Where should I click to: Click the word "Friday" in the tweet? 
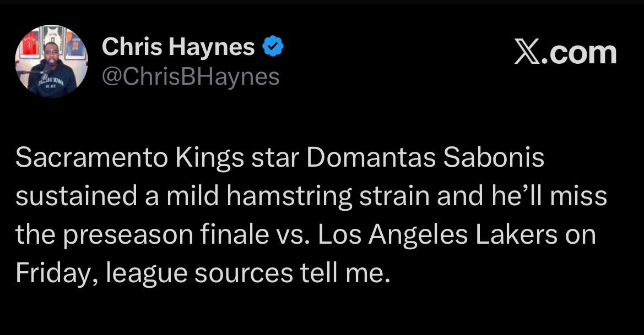click(x=49, y=274)
